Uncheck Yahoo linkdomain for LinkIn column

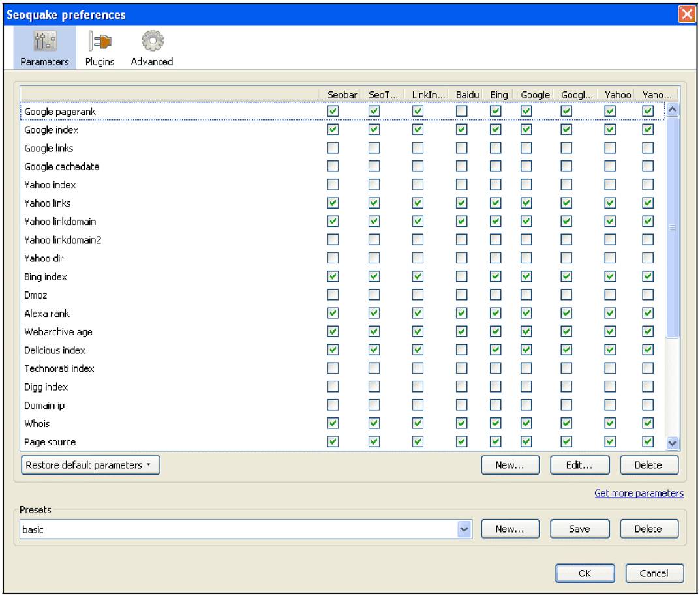(x=418, y=221)
